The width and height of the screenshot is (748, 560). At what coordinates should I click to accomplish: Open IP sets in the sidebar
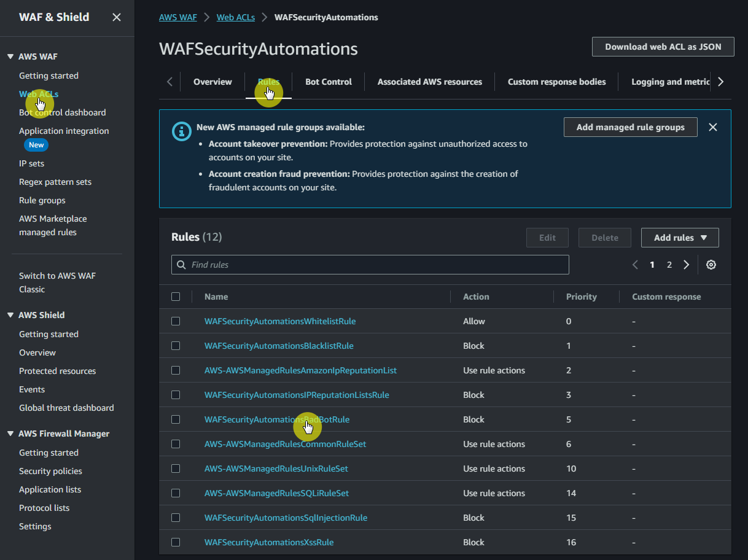(31, 163)
